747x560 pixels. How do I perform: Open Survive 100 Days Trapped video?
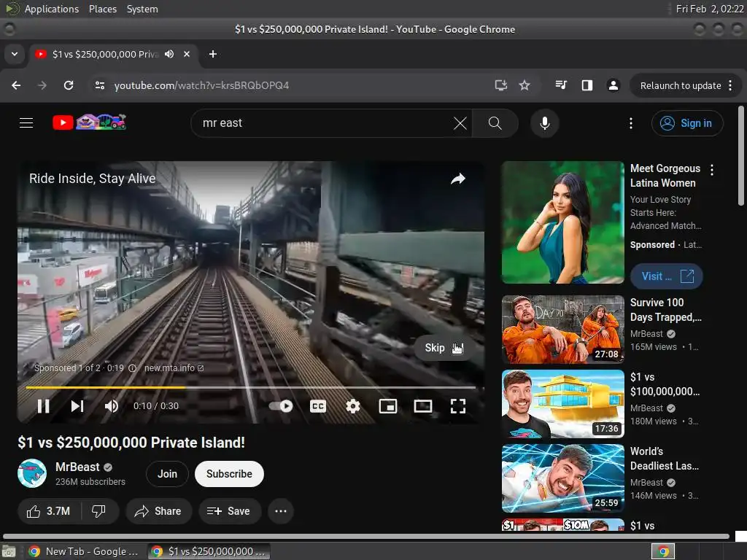pos(562,330)
